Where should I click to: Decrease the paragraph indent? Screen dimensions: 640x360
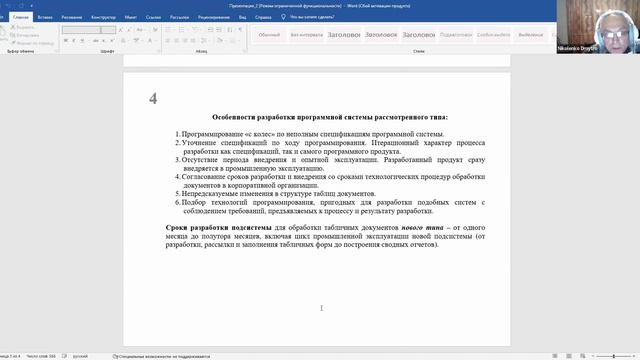pos(210,29)
